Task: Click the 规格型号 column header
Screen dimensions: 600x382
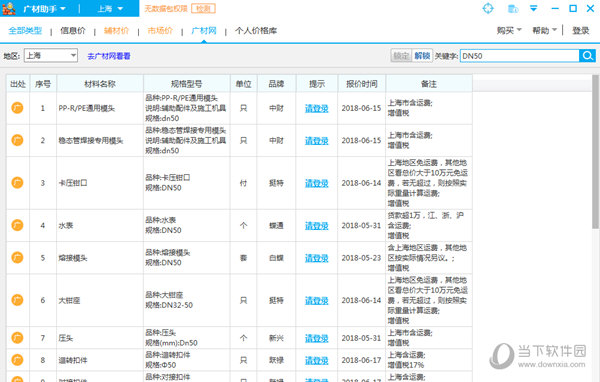Action: point(186,84)
